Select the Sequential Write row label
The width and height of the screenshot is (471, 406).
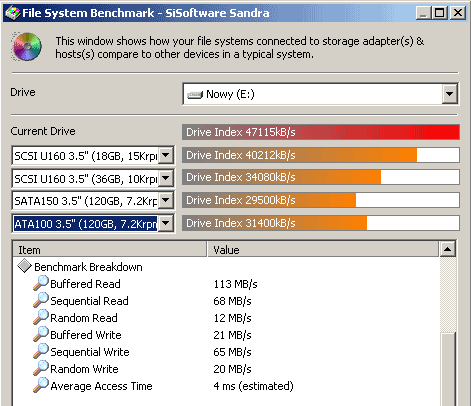[x=90, y=352]
